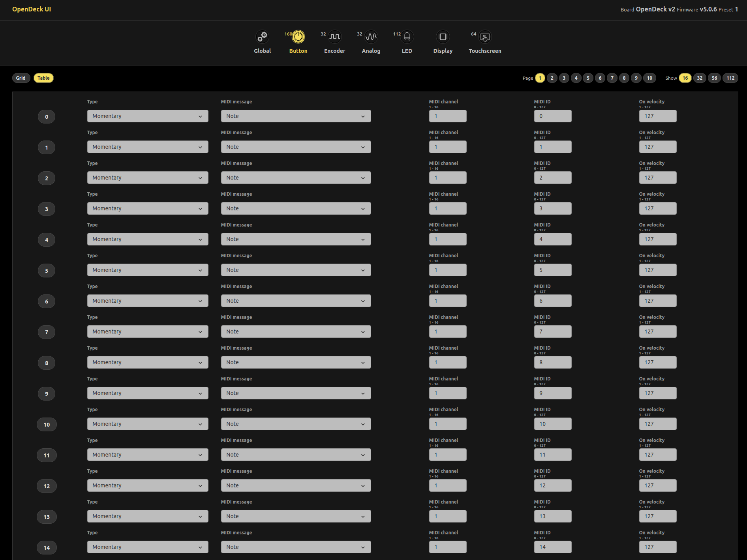Go to page 9
The width and height of the screenshot is (747, 560).
click(636, 78)
